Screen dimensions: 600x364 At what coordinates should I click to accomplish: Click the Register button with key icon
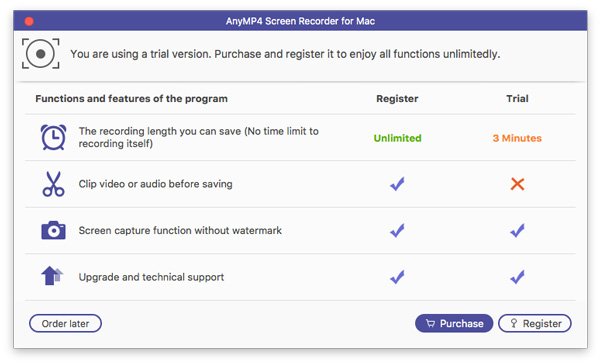535,323
